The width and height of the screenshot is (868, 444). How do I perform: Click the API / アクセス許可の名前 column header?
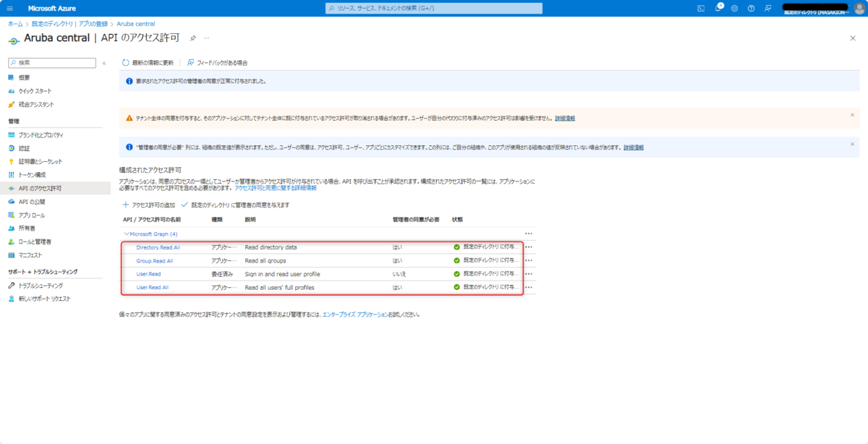(152, 219)
